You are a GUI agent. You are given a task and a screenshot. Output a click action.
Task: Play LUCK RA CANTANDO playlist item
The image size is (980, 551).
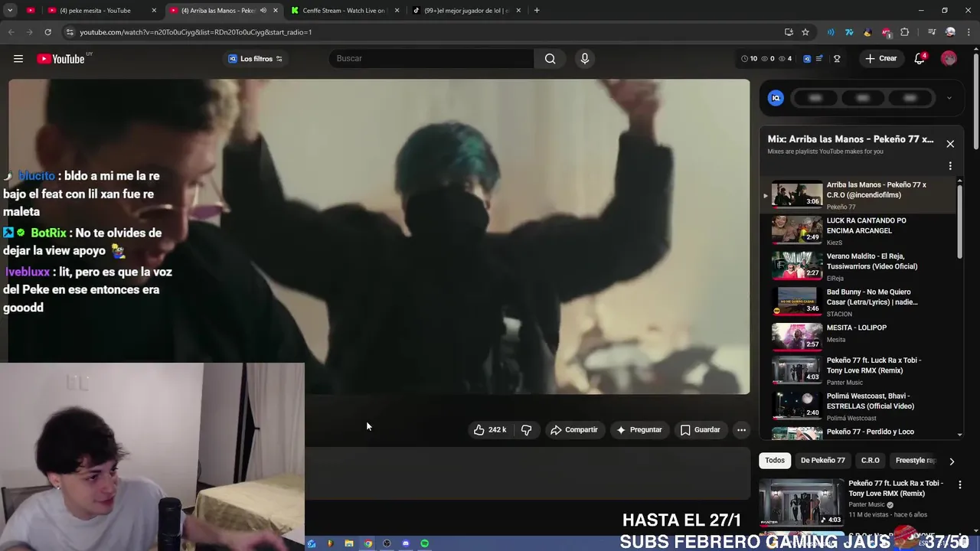(x=861, y=230)
